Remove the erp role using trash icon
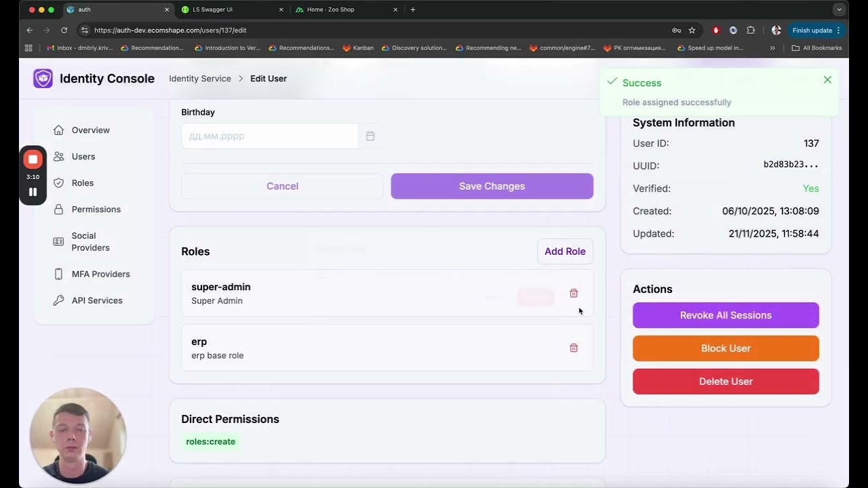This screenshot has height=488, width=868. click(573, 347)
